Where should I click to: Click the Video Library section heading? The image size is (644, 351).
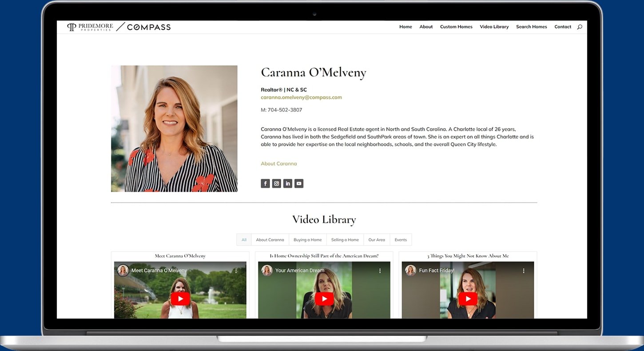tap(324, 219)
